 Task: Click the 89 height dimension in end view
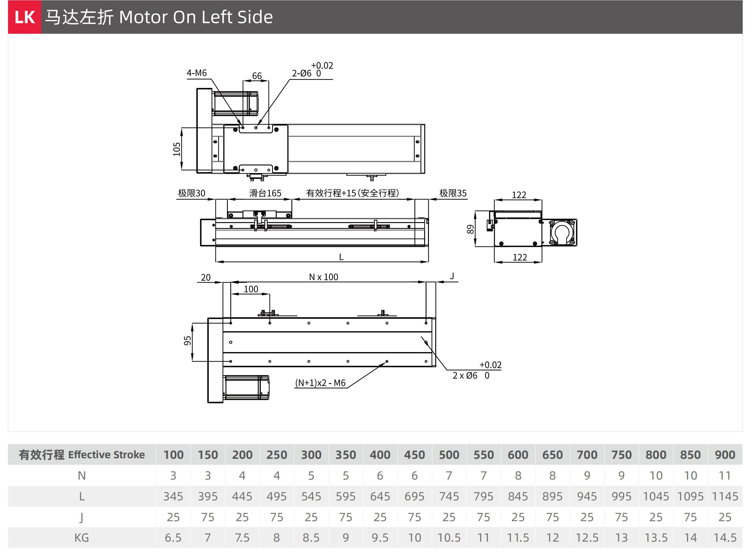tap(471, 229)
